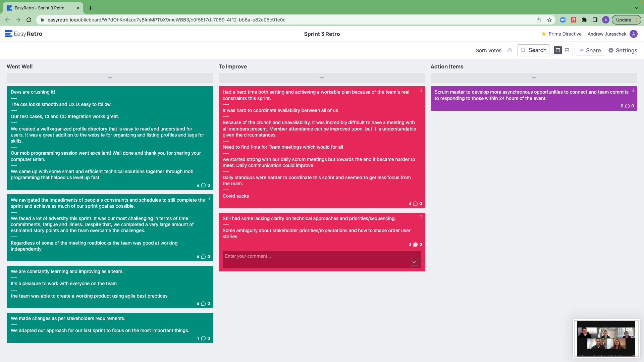Click the comment bubble on the 'Devs are crushing it!' card

(x=203, y=185)
